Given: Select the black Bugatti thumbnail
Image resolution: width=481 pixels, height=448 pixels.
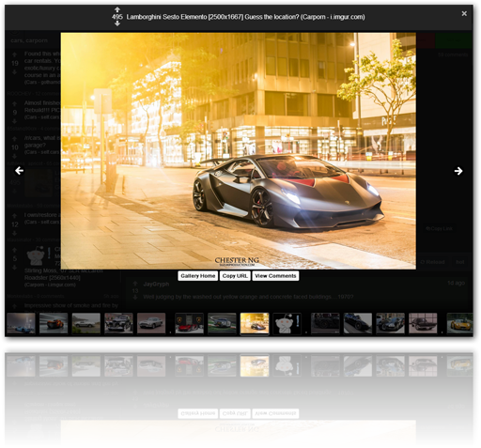Looking at the screenshot, I should coord(391,323).
